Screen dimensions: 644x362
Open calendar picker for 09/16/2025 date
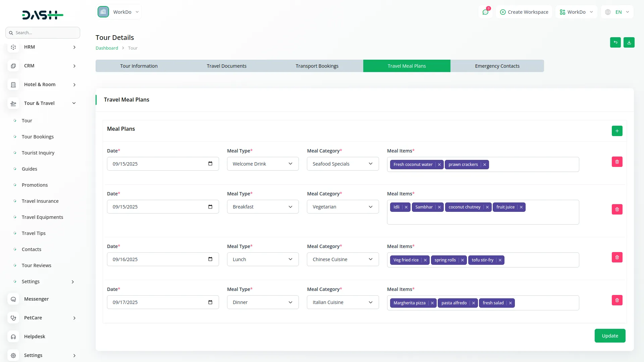[210, 259]
